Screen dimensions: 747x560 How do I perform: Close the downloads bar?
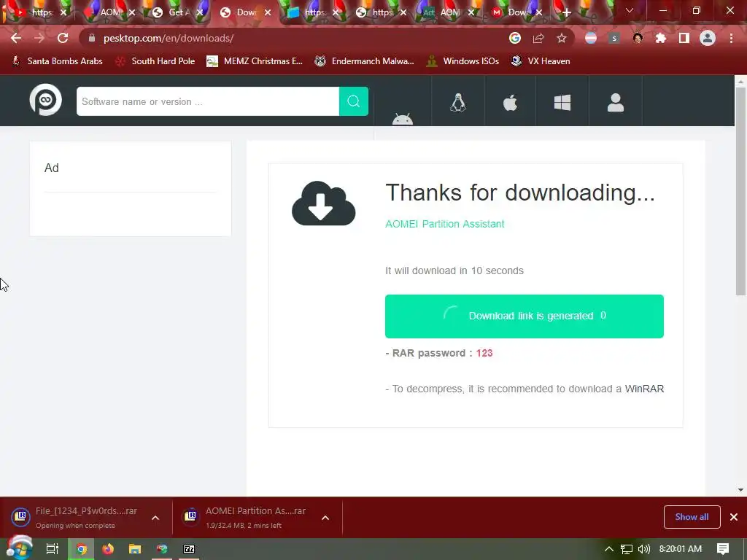click(734, 517)
